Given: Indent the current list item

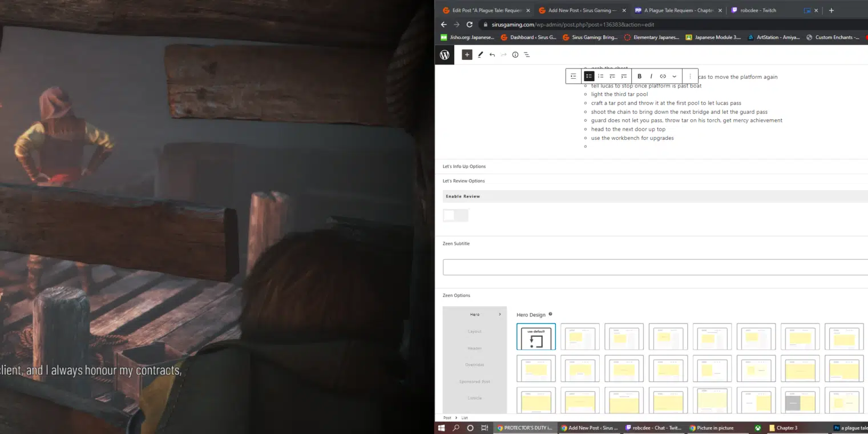Looking at the screenshot, I should [x=624, y=76].
